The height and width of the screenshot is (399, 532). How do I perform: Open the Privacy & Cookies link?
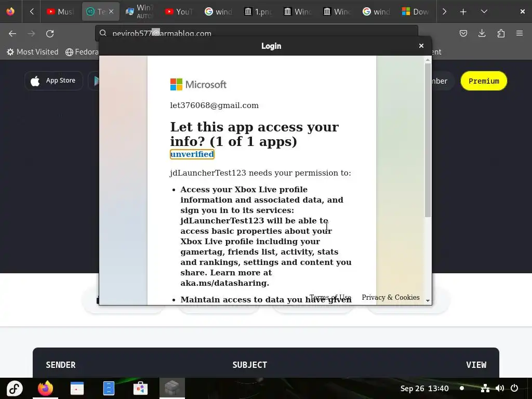(391, 298)
